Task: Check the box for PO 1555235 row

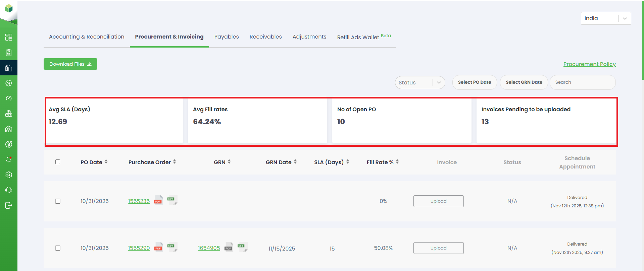Action: click(58, 201)
